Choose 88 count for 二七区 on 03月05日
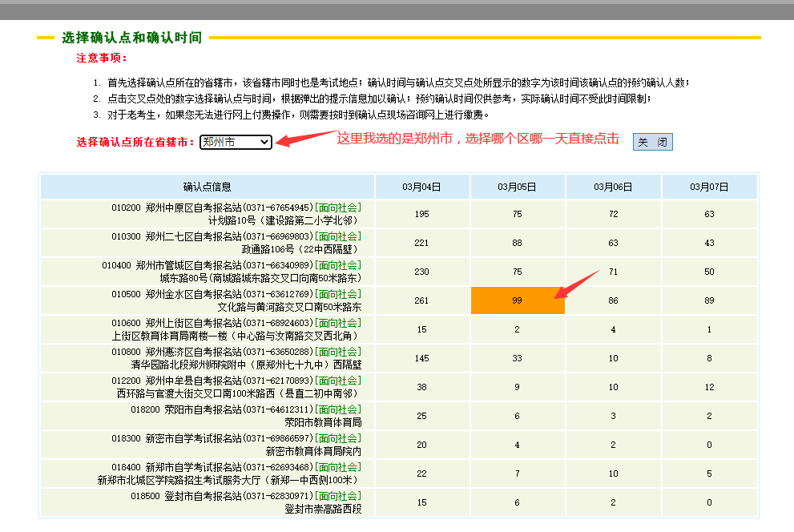Screen dimensions: 794x532 (x=517, y=243)
